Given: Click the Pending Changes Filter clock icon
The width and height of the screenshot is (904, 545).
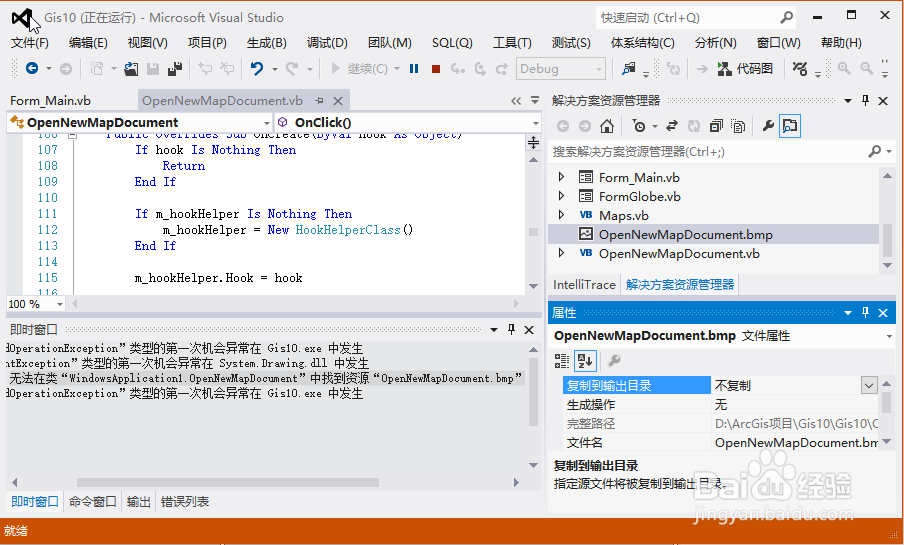Looking at the screenshot, I should tap(639, 126).
